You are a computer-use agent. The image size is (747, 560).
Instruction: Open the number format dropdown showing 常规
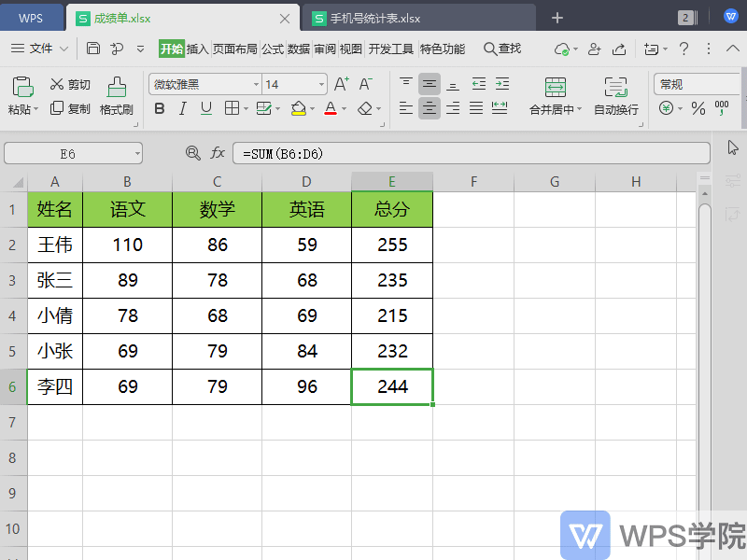[697, 83]
